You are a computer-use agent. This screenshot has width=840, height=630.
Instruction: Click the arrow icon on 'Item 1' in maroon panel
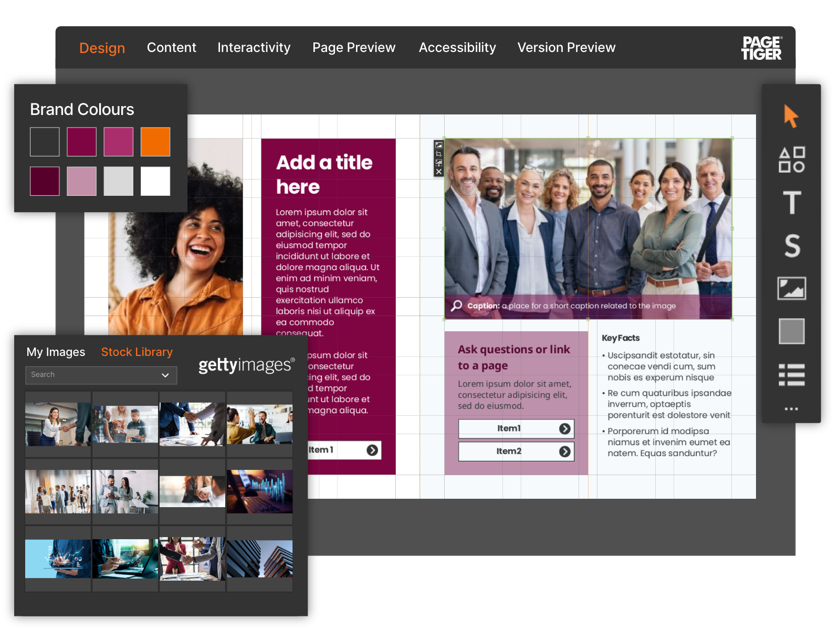[x=372, y=450]
